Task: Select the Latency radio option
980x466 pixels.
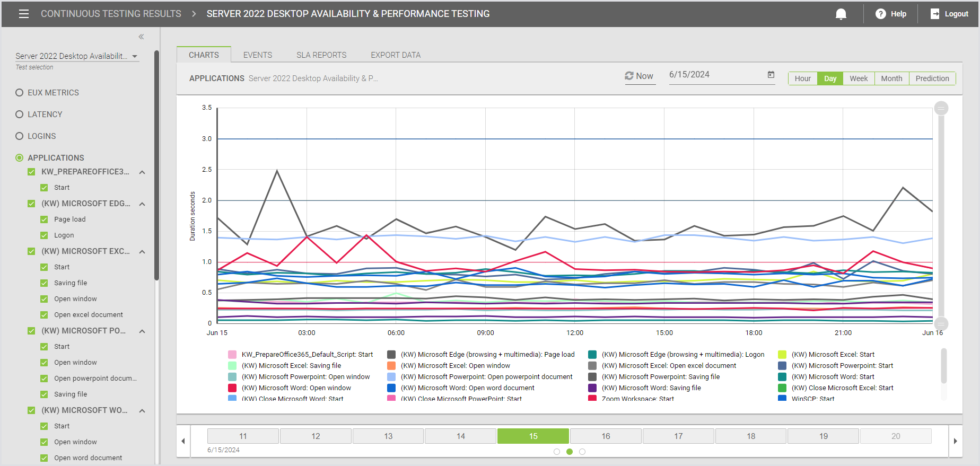Action: (20, 115)
